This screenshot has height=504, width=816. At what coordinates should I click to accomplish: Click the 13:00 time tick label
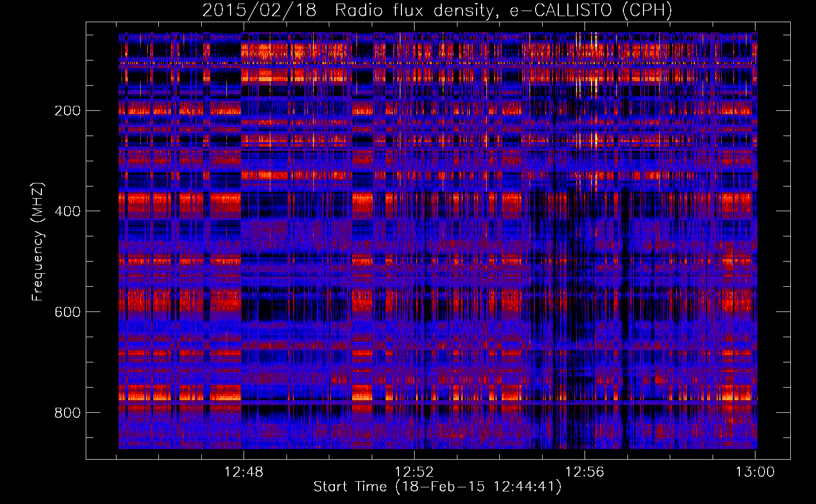tap(755, 472)
